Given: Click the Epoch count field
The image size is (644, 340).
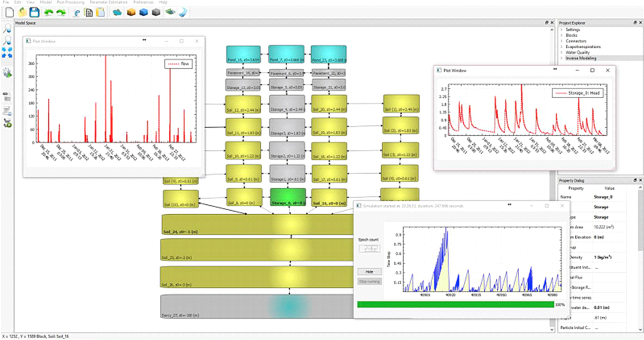Looking at the screenshot, I should 369,248.
